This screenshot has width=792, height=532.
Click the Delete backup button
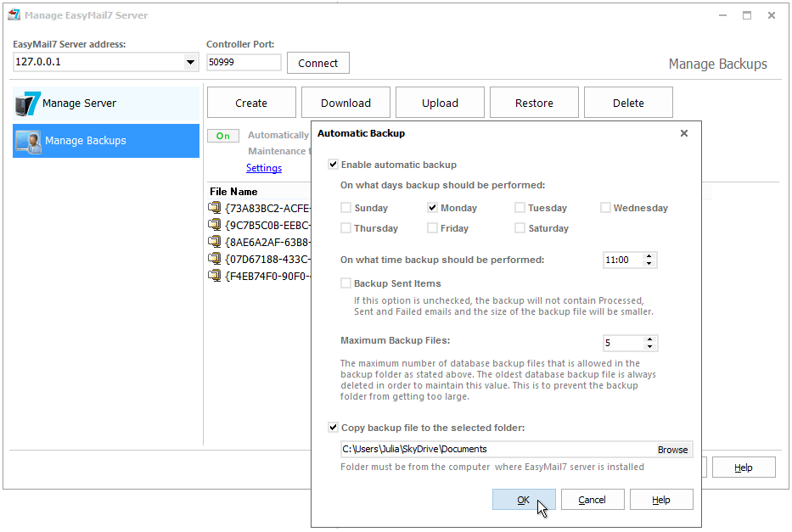click(628, 103)
